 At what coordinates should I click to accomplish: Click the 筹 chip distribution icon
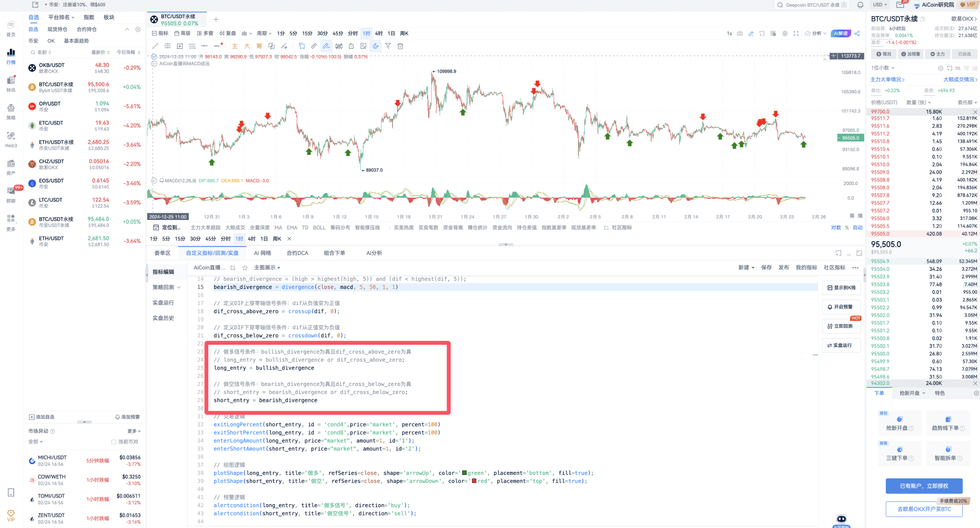259,46
